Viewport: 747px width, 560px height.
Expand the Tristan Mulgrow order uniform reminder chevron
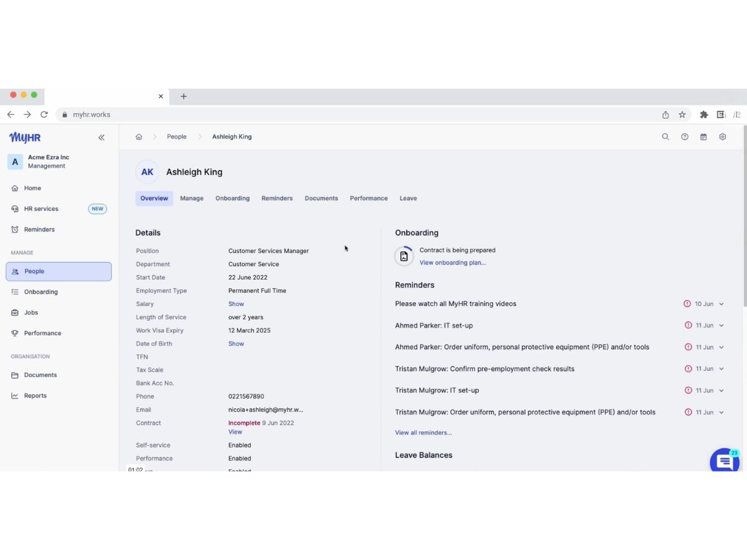tap(721, 413)
